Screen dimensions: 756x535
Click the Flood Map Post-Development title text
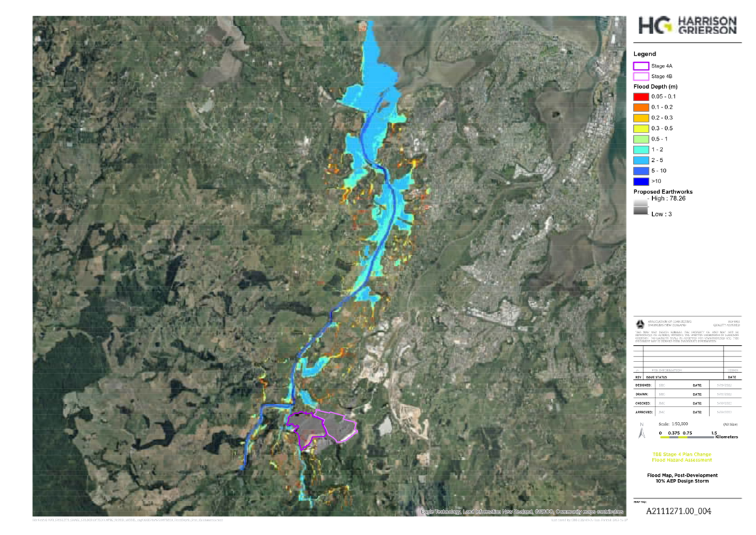click(682, 478)
